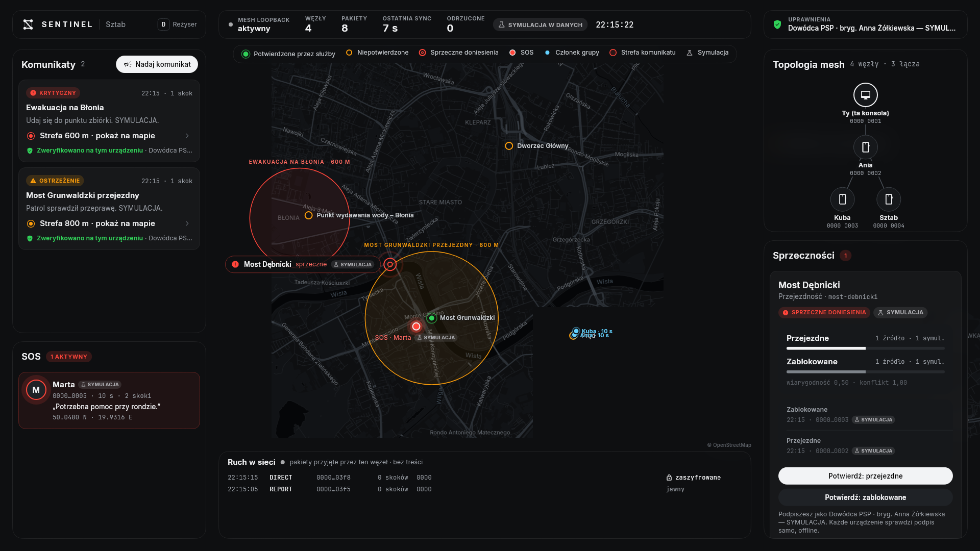Expand chevron beside Strefa 600 m
The height and width of the screenshot is (551, 980).
coord(187,136)
